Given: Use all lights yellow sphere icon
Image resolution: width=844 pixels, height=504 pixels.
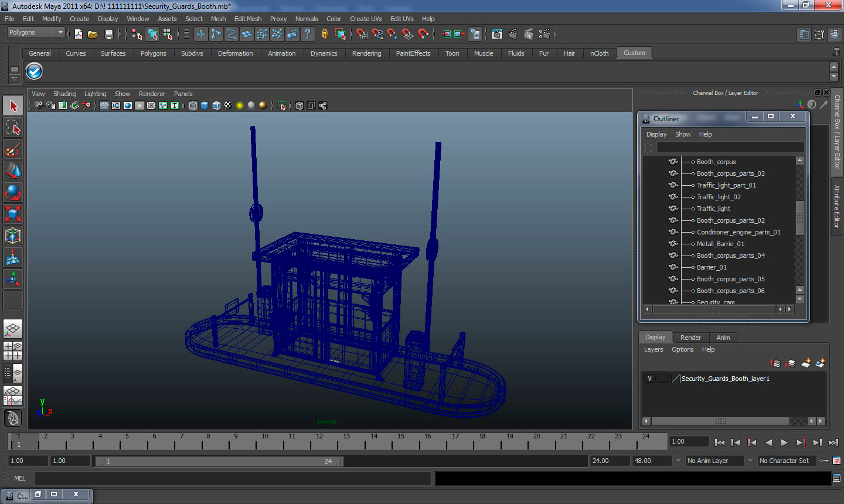Looking at the screenshot, I should click(240, 105).
